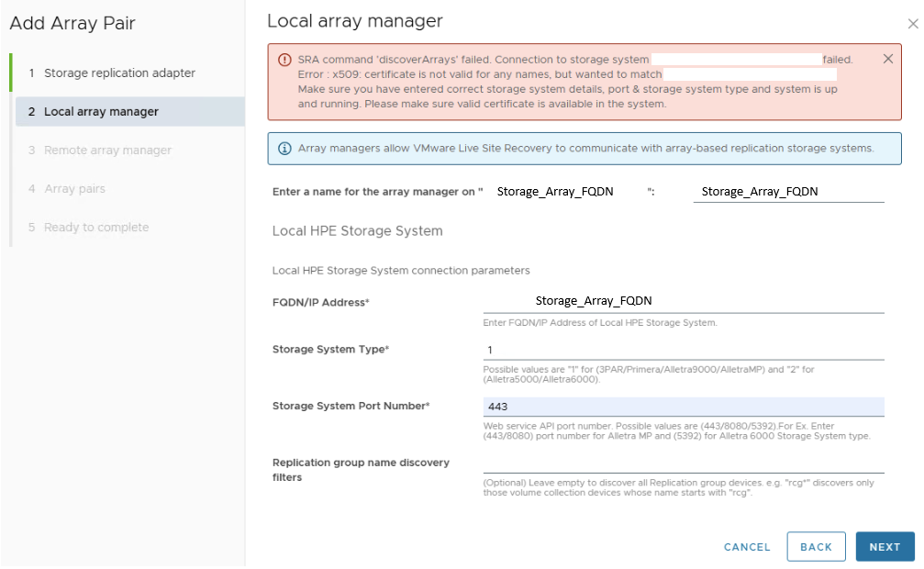Focus the array manager name field
Screen dimensions: 924x569
[787, 190]
